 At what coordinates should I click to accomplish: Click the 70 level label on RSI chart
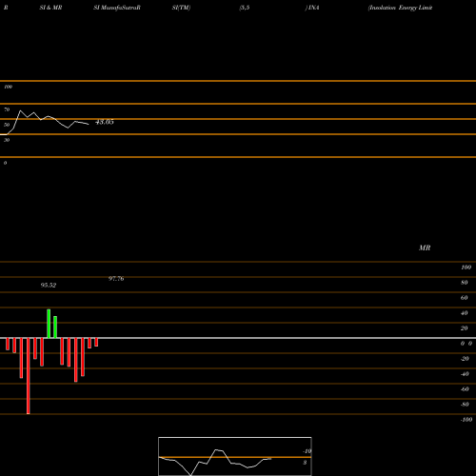coord(7,109)
